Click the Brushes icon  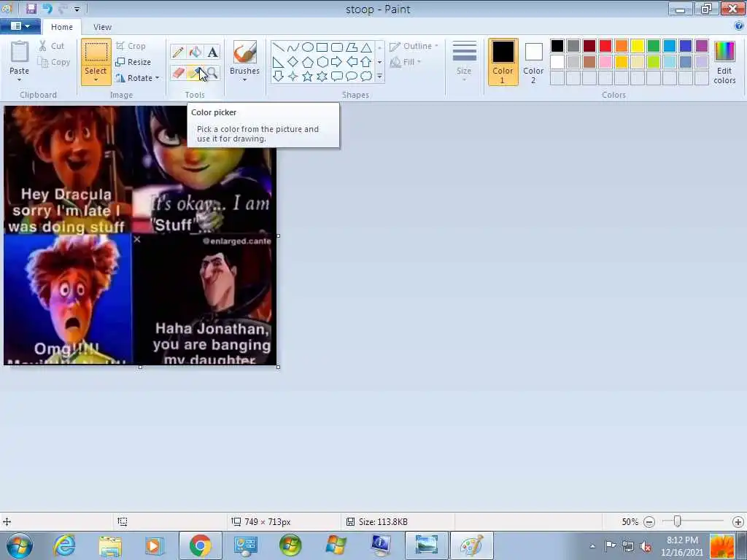(244, 52)
